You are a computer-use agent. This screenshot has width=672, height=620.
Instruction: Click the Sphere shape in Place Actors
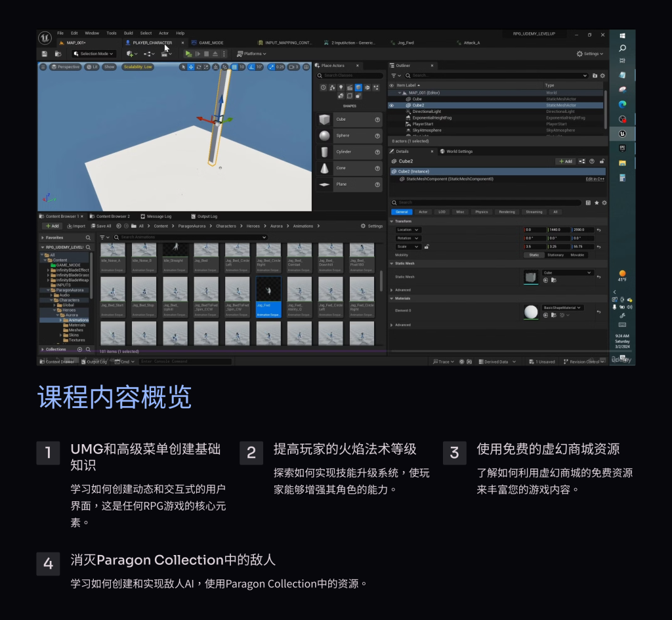pos(349,136)
